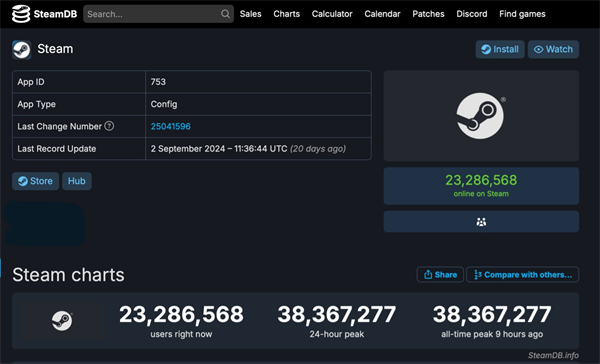Open Find games in navigation
This screenshot has width=600, height=364.
pos(522,14)
